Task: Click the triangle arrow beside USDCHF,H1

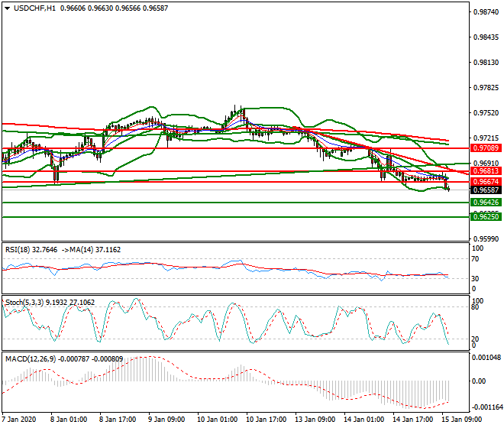Action: click(x=6, y=8)
